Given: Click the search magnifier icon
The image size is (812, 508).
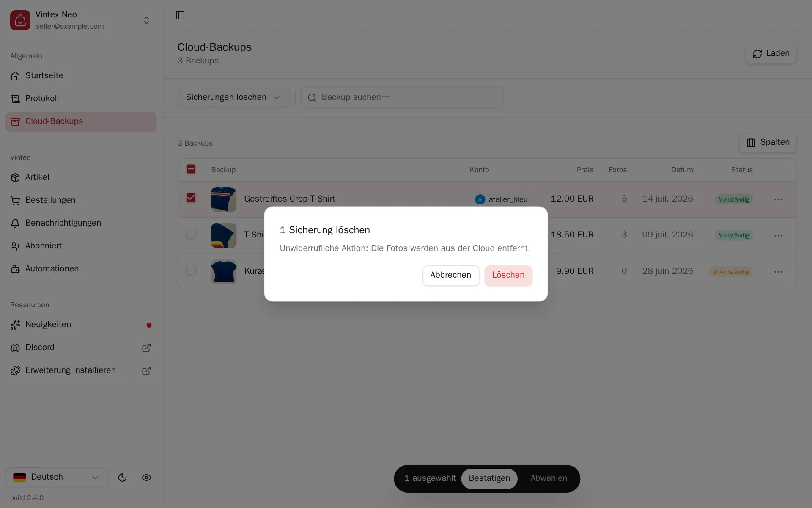Looking at the screenshot, I should (x=312, y=98).
